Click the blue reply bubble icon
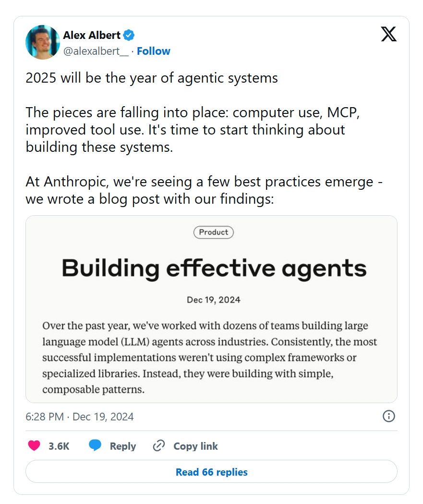 coord(95,446)
